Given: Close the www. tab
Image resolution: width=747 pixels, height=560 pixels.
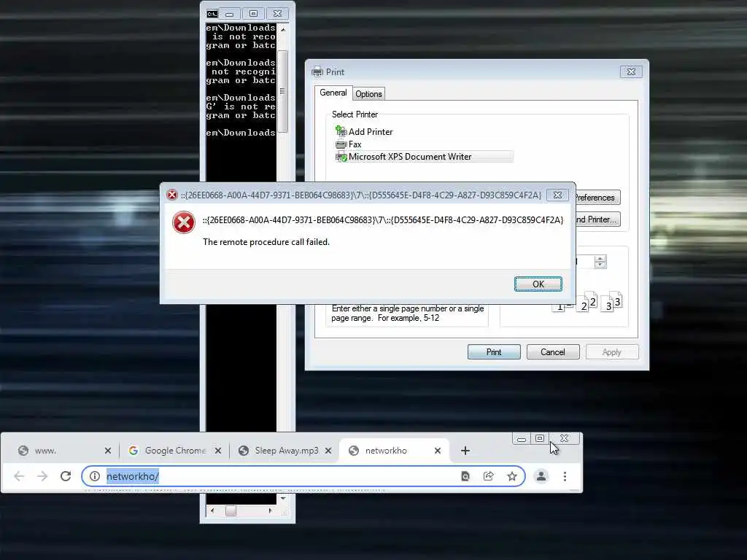Looking at the screenshot, I should click(108, 451).
